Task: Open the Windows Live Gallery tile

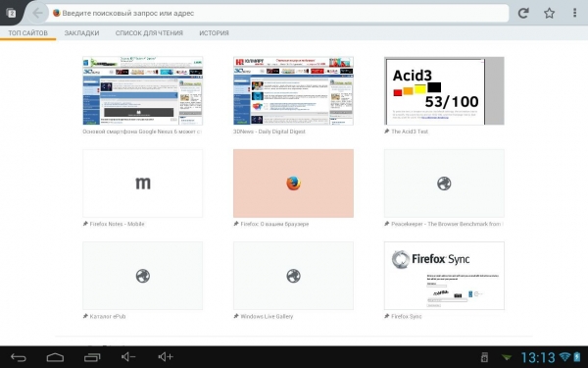Action: point(293,276)
